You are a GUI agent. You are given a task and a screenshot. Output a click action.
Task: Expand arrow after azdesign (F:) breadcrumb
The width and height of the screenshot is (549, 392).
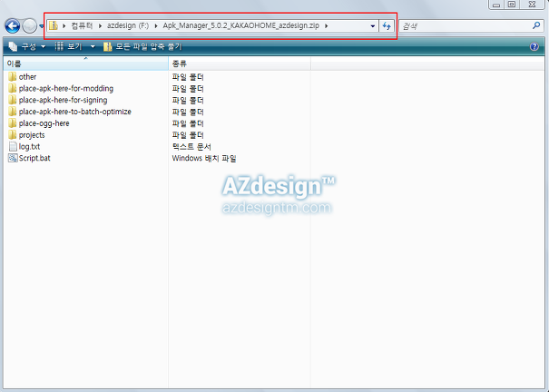(x=156, y=26)
